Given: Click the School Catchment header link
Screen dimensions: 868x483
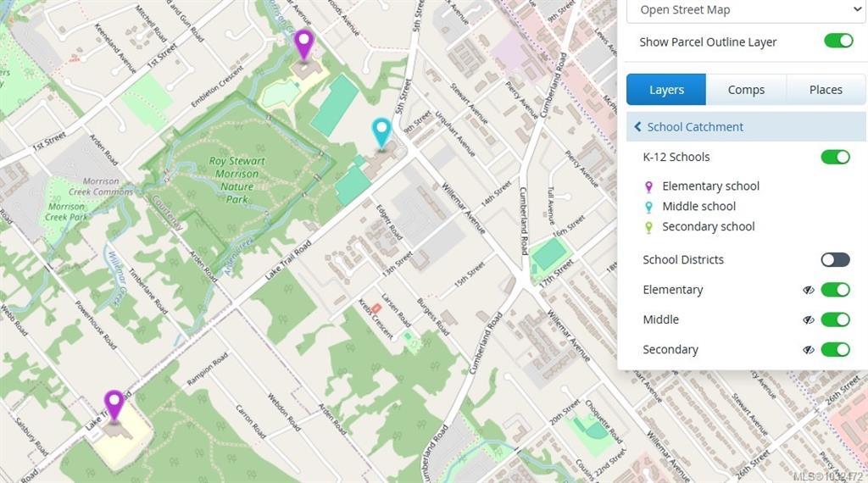Looking at the screenshot, I should (695, 127).
